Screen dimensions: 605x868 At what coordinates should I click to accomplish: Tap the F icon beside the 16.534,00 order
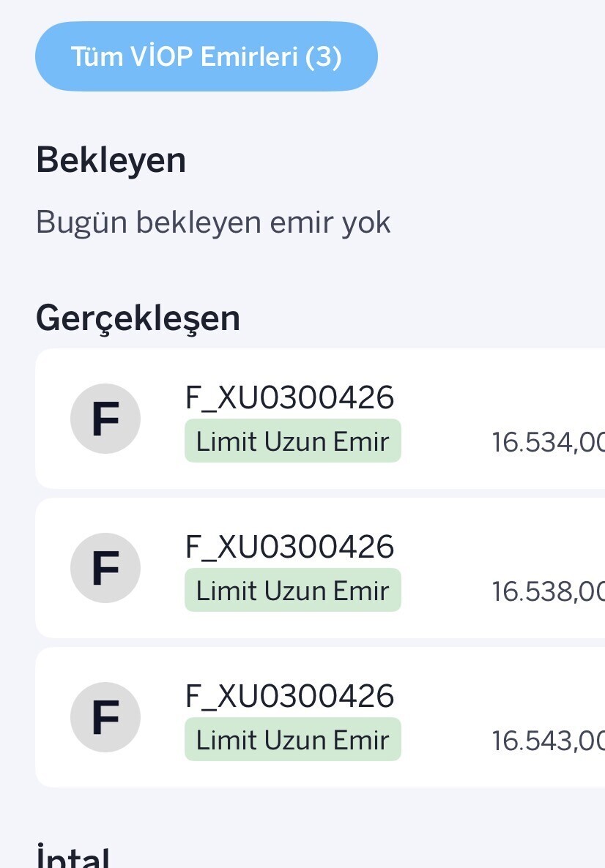pos(105,419)
